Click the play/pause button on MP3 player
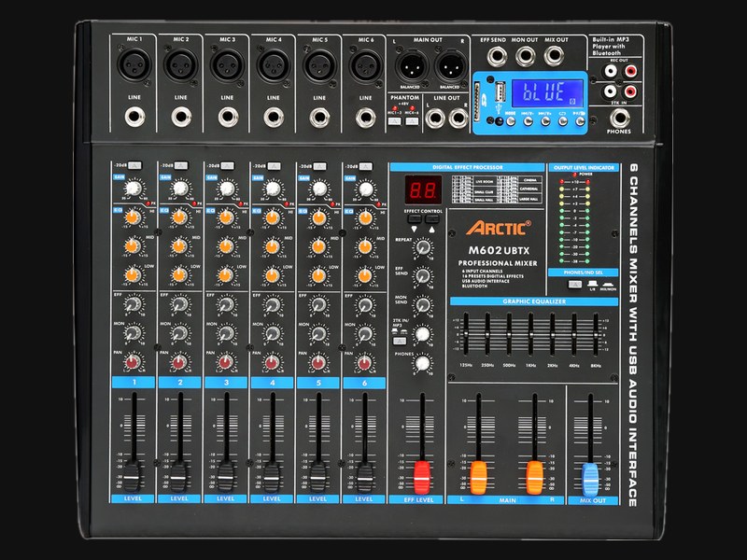Image resolution: width=747 pixels, height=560 pixels. [x=580, y=121]
